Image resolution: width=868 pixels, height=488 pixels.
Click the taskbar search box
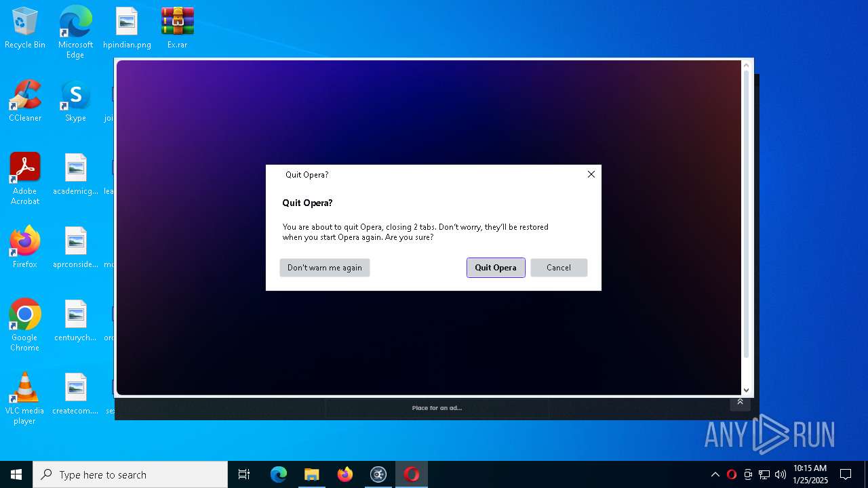pyautogui.click(x=130, y=474)
